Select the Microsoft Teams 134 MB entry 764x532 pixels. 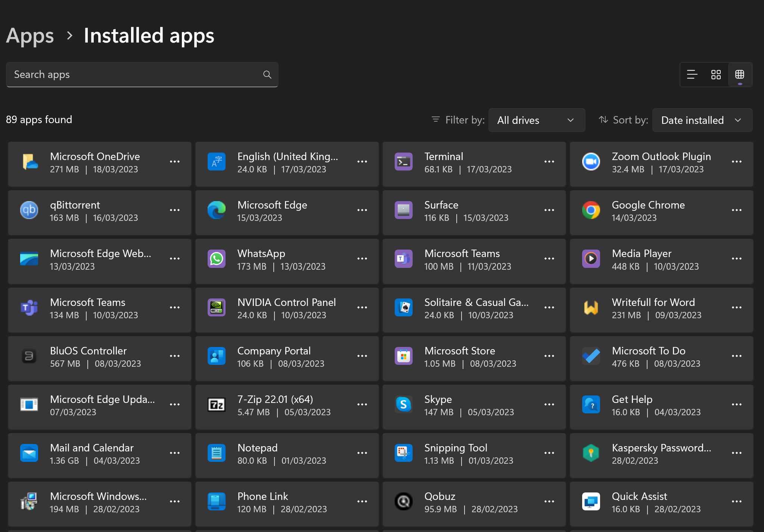(x=100, y=310)
